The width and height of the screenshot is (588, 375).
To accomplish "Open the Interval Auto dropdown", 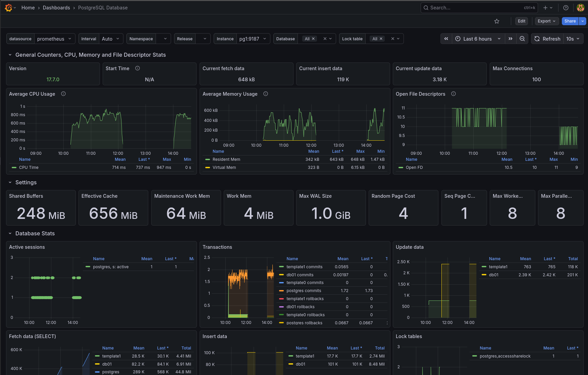I will 111,39.
